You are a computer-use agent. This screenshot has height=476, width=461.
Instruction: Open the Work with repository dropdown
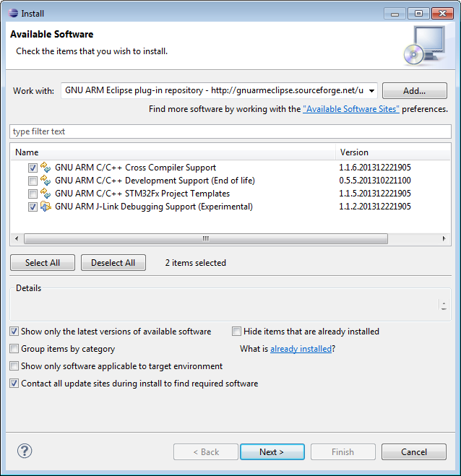371,91
